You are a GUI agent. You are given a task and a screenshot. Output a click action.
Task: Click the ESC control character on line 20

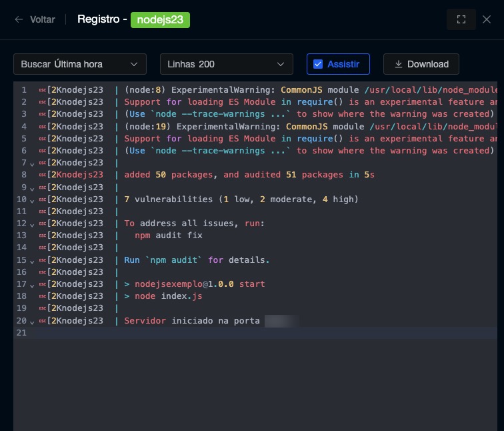[x=43, y=321]
